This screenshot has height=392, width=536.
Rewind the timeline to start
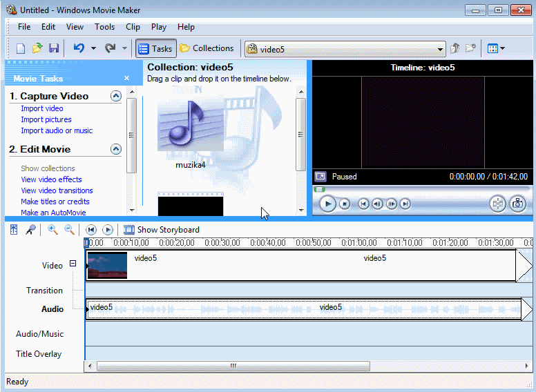pyautogui.click(x=91, y=230)
